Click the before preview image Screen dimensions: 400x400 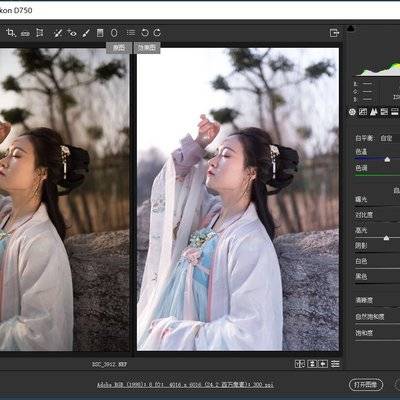click(x=64, y=199)
